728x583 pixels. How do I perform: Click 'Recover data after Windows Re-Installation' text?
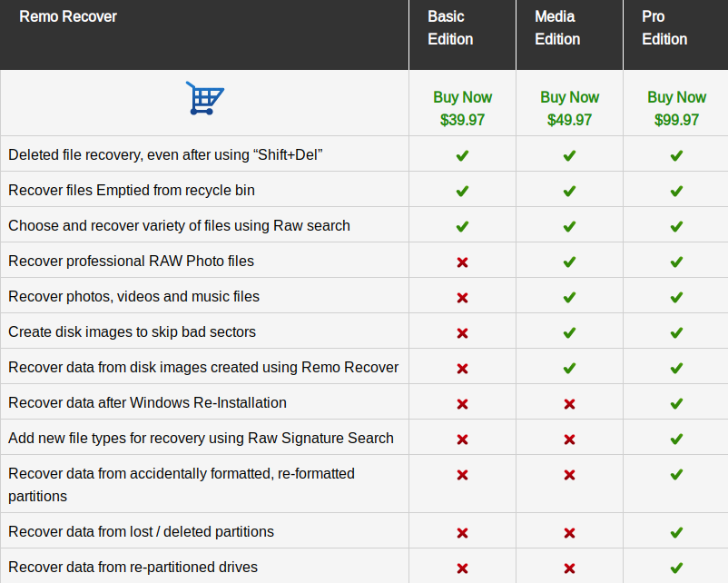pos(147,402)
